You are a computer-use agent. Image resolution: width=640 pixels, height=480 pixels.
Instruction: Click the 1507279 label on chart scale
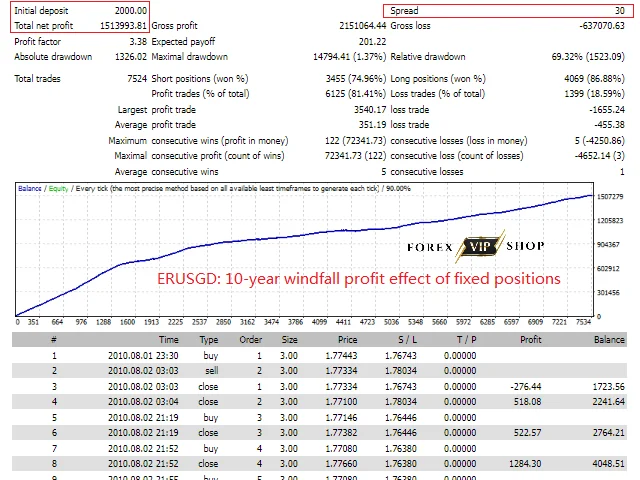(610, 197)
